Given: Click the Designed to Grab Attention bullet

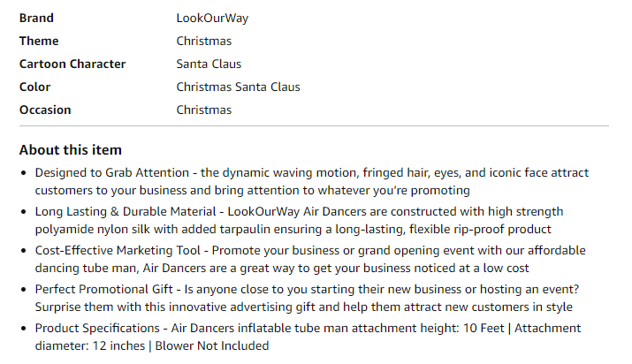Looking at the screenshot, I should pyautogui.click(x=311, y=182).
